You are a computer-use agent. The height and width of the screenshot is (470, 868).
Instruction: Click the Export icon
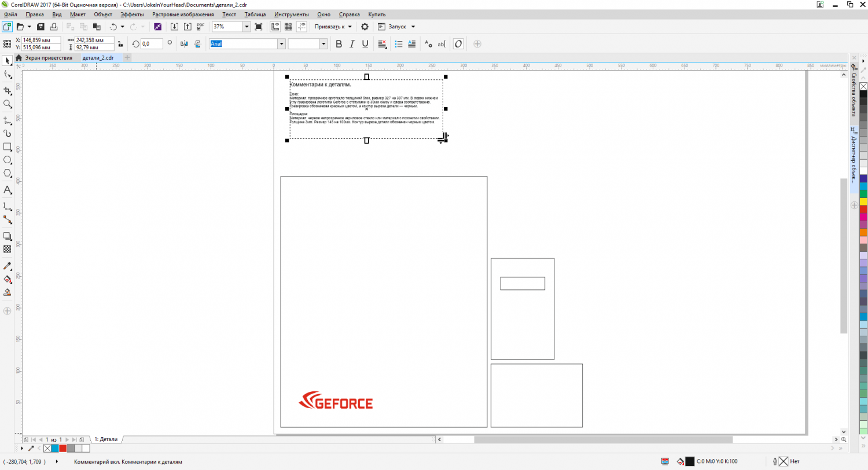(x=187, y=27)
